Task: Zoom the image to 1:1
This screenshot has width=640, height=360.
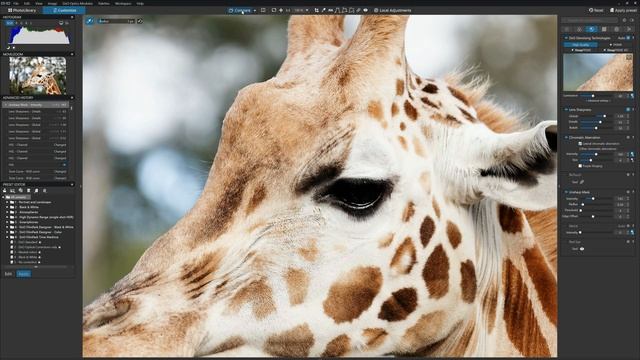Action: 288,10
